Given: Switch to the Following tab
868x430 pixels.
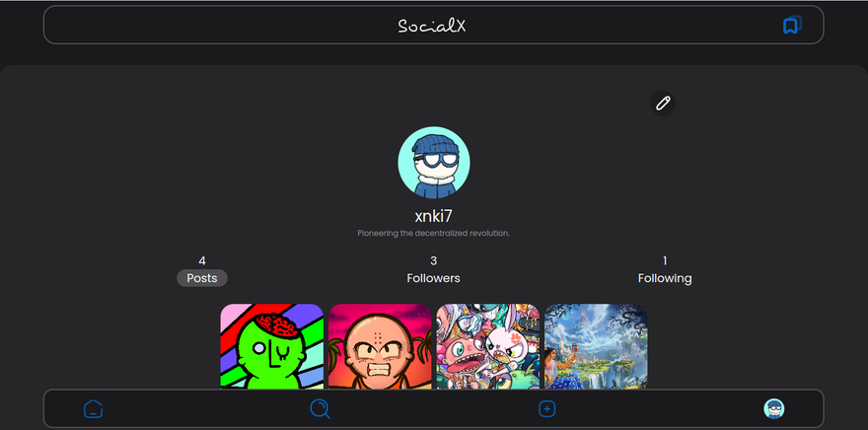Looking at the screenshot, I should pyautogui.click(x=665, y=278).
